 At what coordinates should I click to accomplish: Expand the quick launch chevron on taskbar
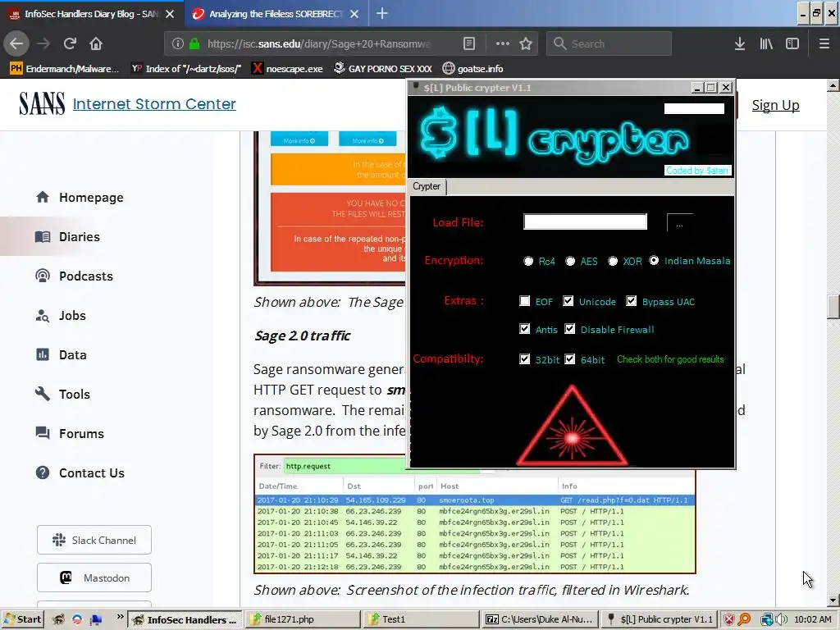click(x=120, y=616)
